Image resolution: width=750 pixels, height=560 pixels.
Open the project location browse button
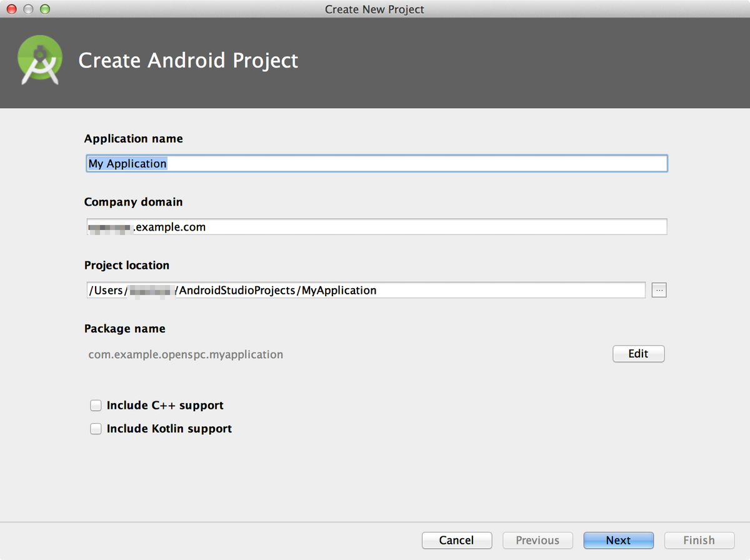(659, 290)
